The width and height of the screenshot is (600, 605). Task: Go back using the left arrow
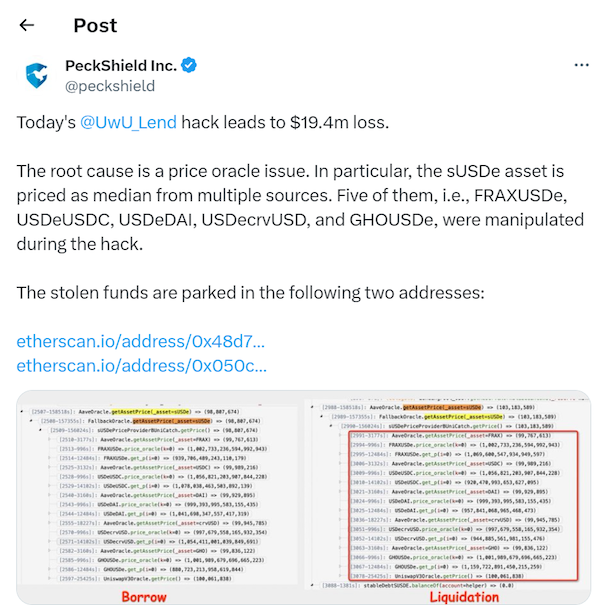point(27,25)
